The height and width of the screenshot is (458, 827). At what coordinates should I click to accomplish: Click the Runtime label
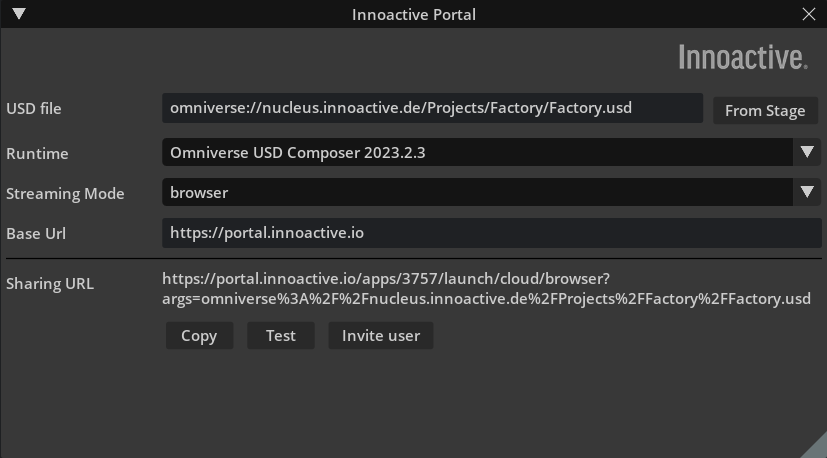point(37,154)
